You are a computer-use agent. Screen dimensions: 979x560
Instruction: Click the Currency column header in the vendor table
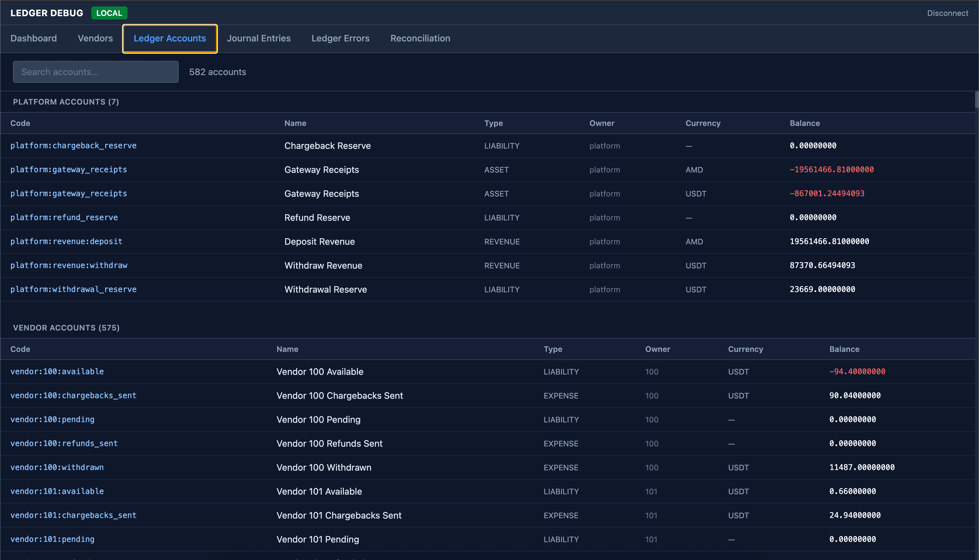[745, 349]
